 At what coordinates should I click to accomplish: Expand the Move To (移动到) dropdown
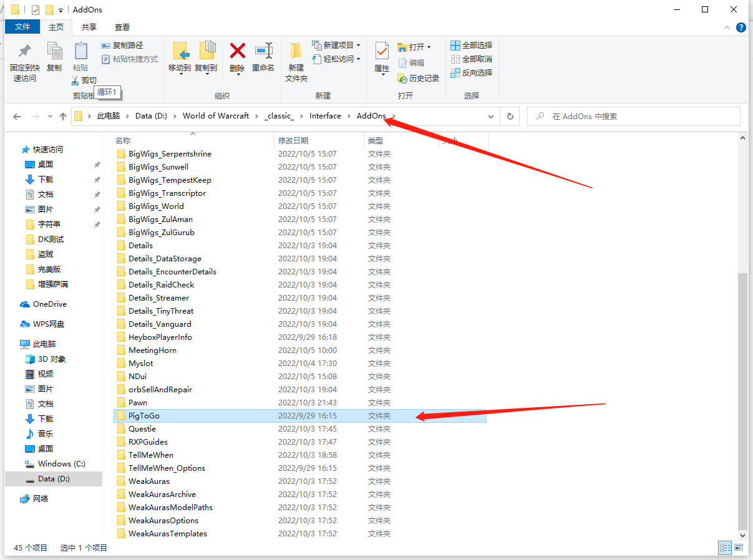[x=180, y=72]
